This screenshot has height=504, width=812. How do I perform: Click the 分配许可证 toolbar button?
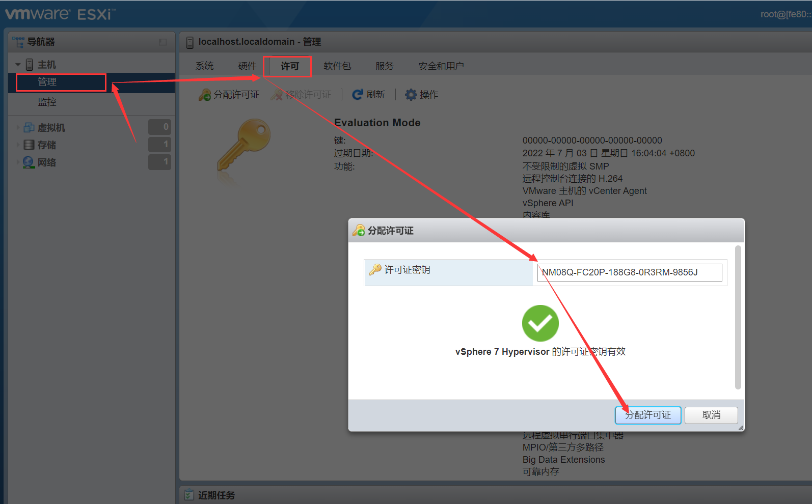point(229,95)
